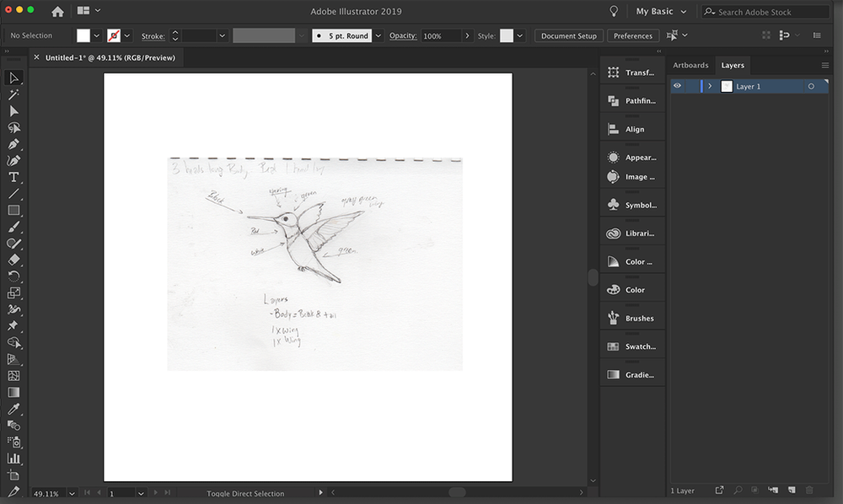The height and width of the screenshot is (504, 843).
Task: Select the Curvature tool
Action: click(13, 161)
